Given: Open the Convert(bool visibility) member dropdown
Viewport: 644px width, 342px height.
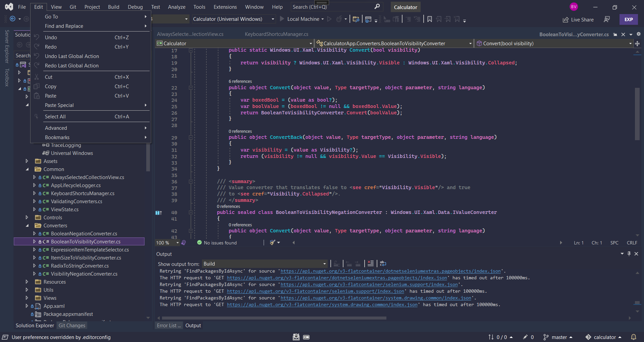Looking at the screenshot, I should [554, 44].
